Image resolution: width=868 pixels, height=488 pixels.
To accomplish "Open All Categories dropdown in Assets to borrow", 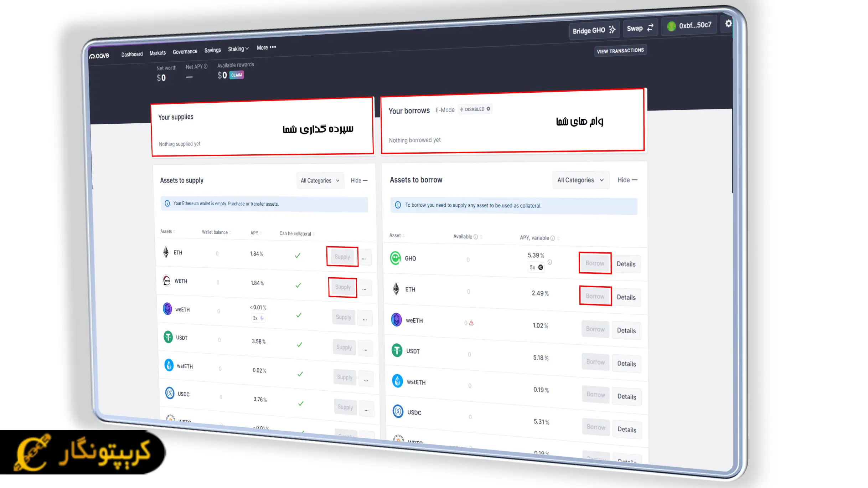I will 580,180.
